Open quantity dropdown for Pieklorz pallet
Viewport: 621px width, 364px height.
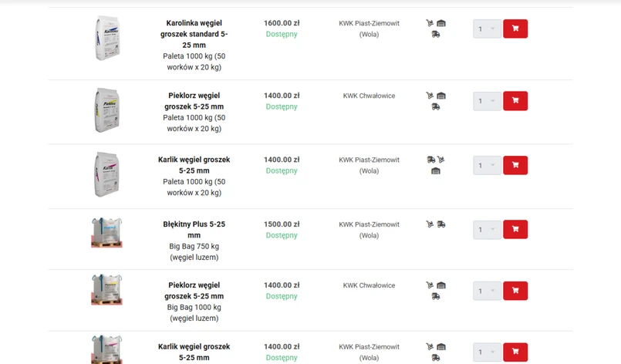487,101
